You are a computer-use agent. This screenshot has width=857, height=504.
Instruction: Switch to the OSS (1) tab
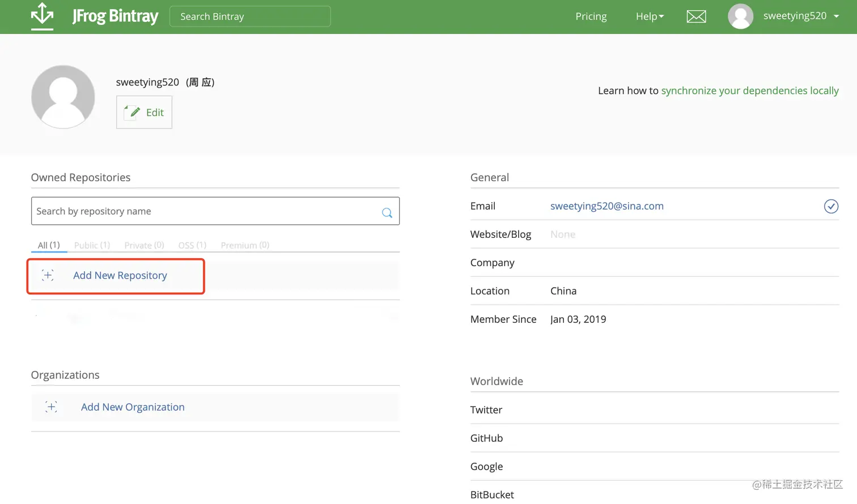pyautogui.click(x=192, y=245)
